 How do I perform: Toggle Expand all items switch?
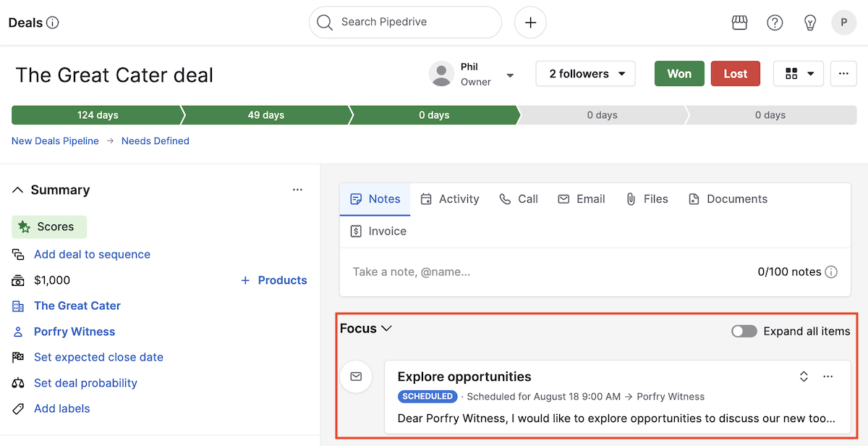click(x=744, y=332)
